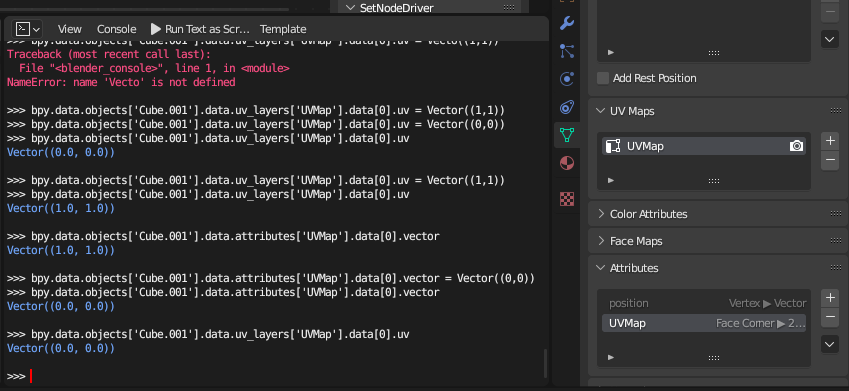Open the Particles properties tab
The height and width of the screenshot is (391, 849).
(x=566, y=51)
